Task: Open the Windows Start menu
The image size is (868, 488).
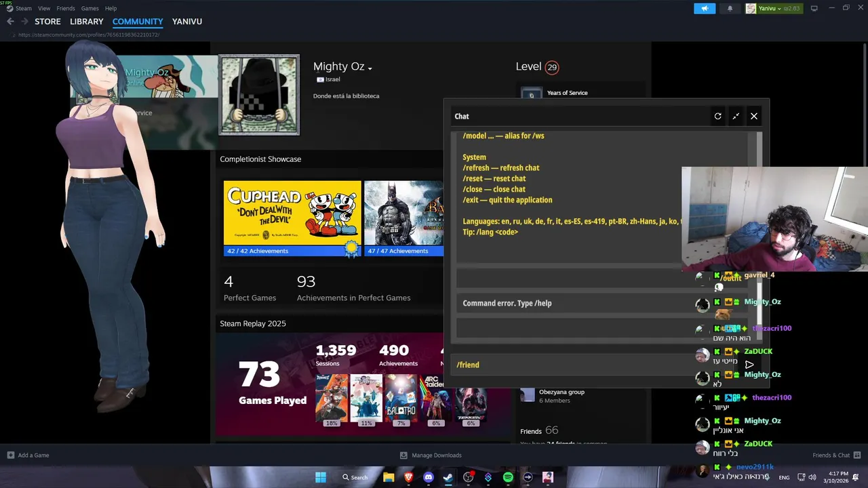Action: point(320,477)
